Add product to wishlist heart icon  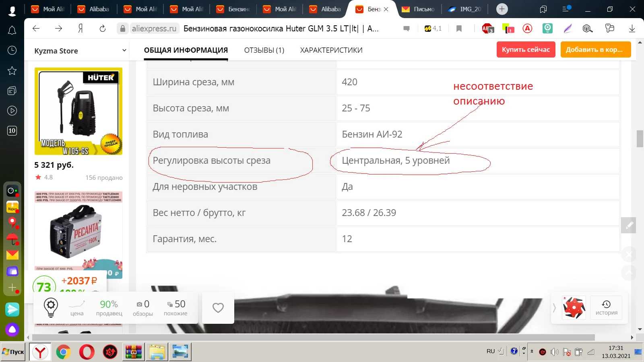click(218, 308)
